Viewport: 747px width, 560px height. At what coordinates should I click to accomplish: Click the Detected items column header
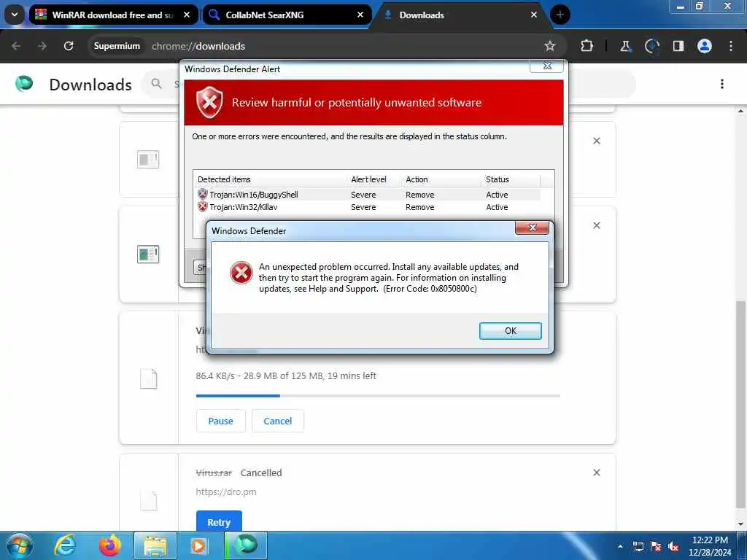click(x=271, y=179)
